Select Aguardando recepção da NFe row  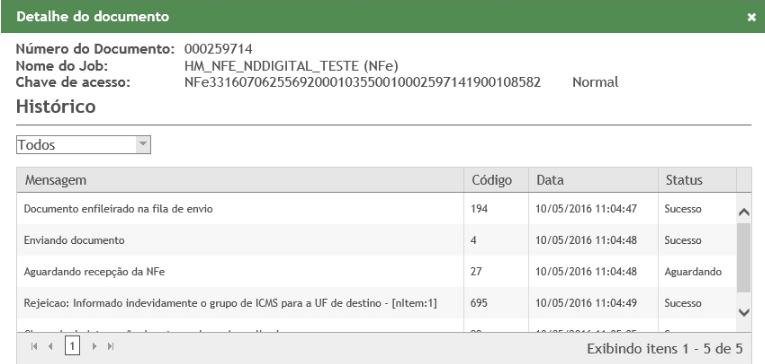377,271
